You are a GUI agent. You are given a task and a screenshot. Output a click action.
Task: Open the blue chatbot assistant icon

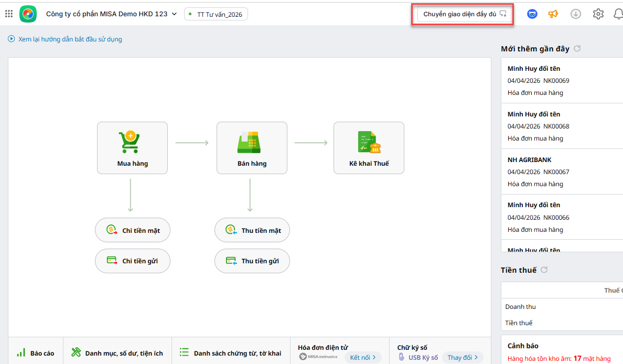coord(532,14)
